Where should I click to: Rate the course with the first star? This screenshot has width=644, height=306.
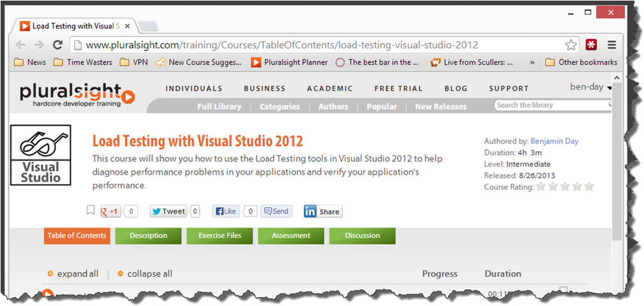[541, 187]
